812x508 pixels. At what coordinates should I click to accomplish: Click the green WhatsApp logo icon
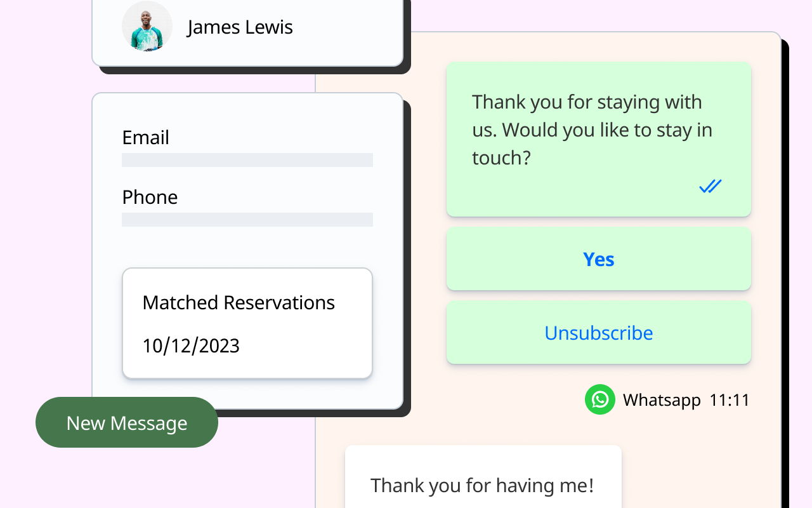tap(599, 399)
